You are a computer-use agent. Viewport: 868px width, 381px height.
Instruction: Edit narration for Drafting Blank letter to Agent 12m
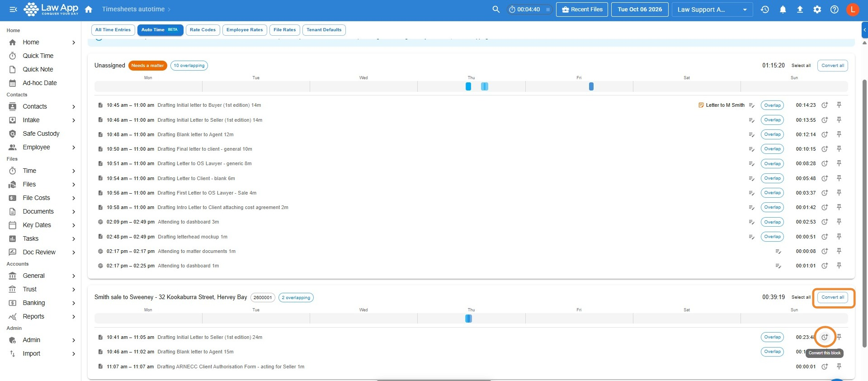[x=751, y=134]
